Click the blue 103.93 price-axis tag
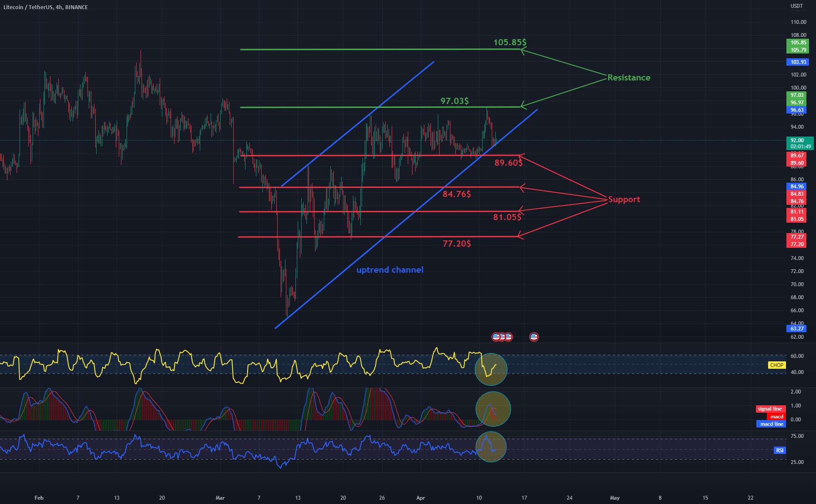This screenshot has height=504, width=816. click(x=797, y=62)
